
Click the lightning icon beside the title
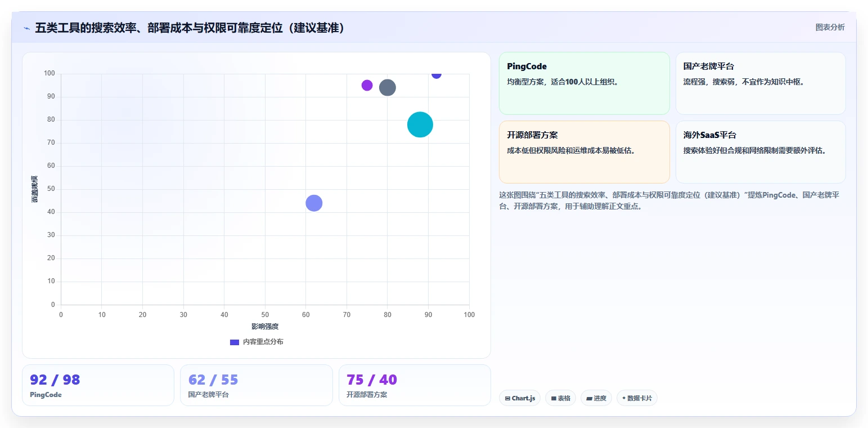pos(26,28)
